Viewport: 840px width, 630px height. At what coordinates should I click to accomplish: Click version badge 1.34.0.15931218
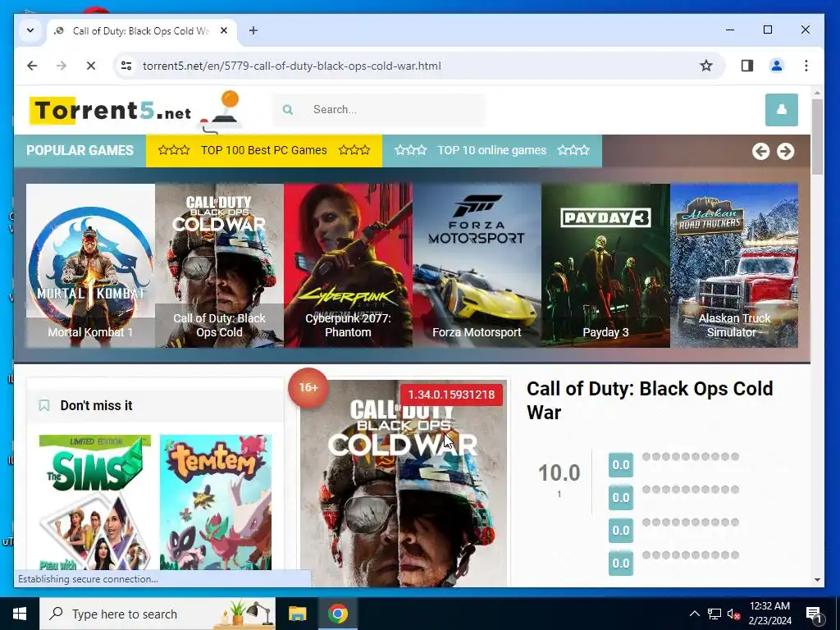pos(451,395)
